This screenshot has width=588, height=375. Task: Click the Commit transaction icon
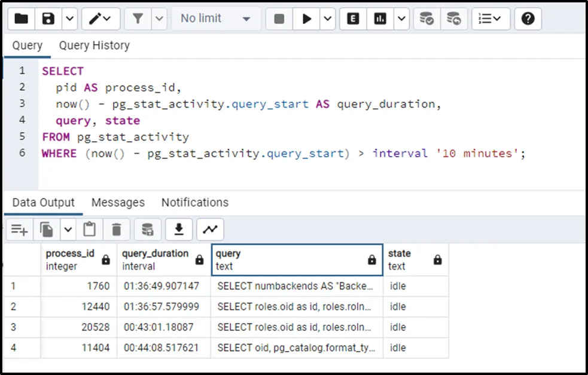tap(426, 19)
